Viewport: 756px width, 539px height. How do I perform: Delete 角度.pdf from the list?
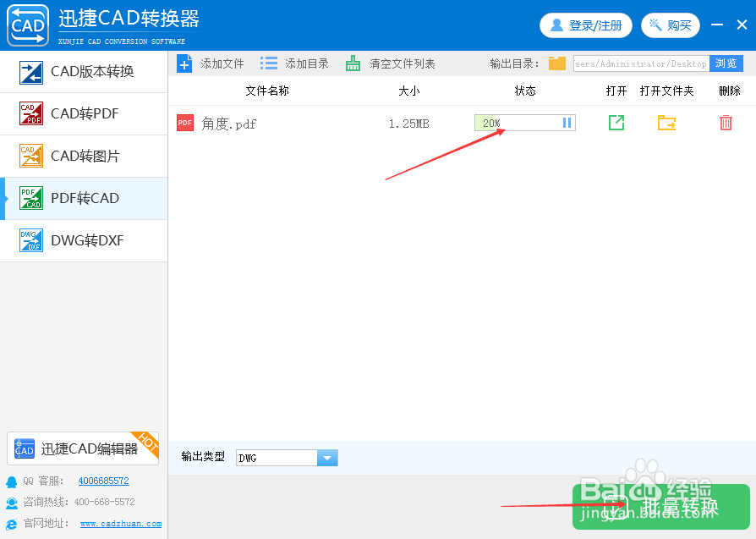point(725,123)
